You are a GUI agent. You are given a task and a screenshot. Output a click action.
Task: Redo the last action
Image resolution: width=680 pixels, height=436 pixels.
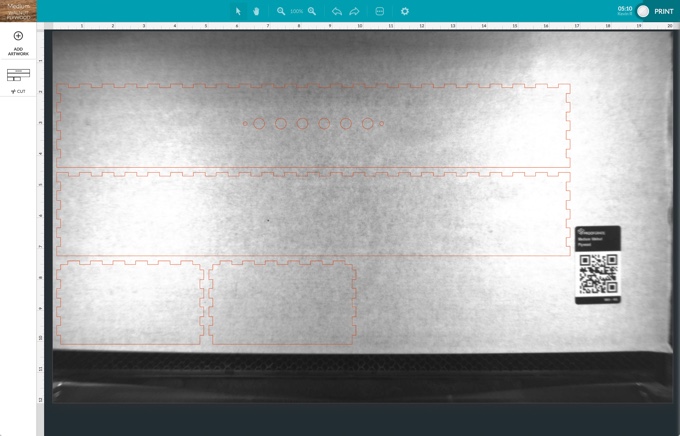pos(354,11)
